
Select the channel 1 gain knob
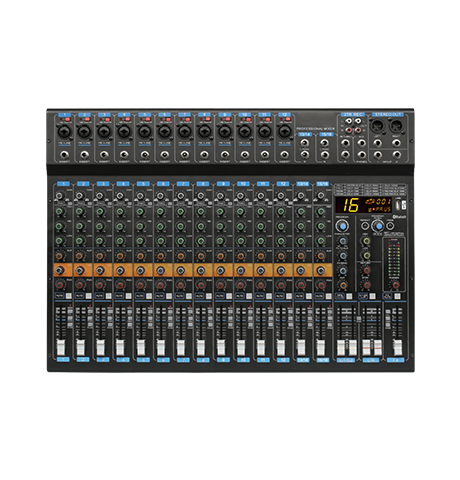pos(60,196)
